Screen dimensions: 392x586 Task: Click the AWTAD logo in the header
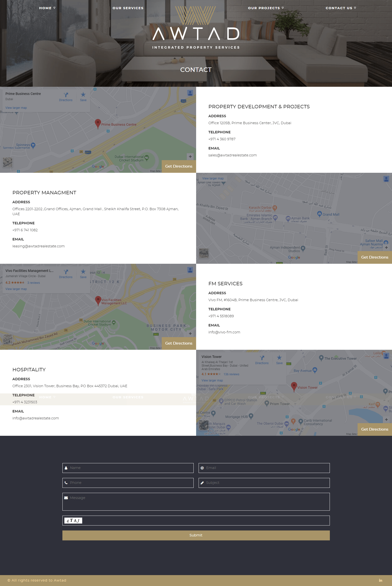[196, 28]
